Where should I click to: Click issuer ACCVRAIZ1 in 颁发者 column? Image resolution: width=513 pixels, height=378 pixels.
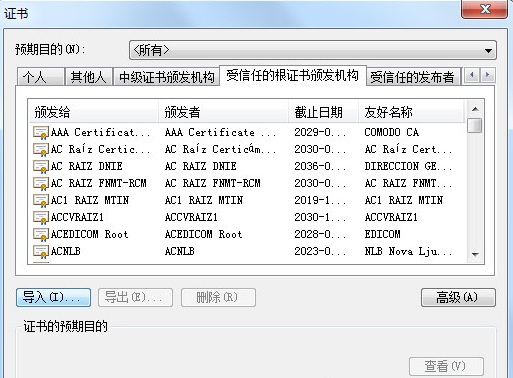click(191, 218)
